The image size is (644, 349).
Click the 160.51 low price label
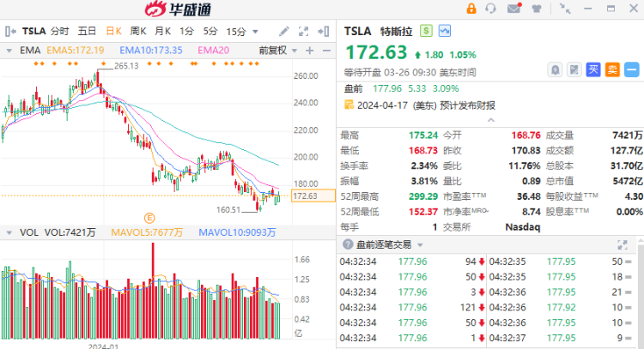(x=228, y=210)
